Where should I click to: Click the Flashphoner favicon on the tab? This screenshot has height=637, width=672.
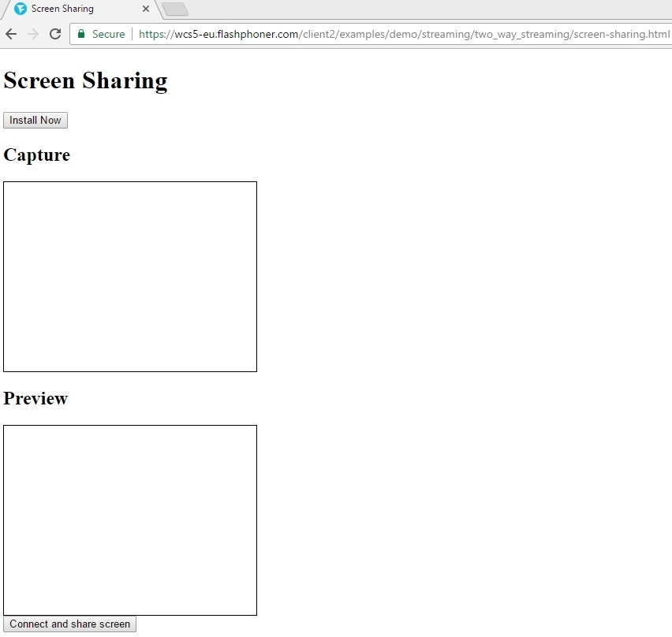point(21,9)
